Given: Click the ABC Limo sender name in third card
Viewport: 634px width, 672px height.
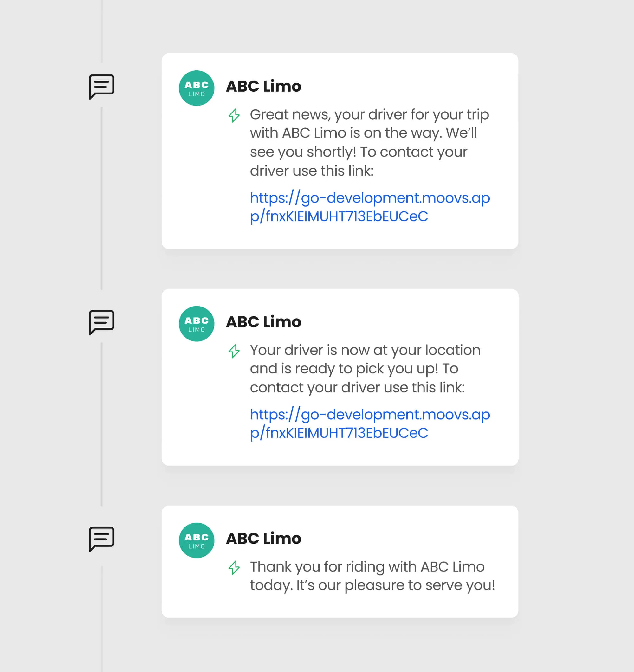Looking at the screenshot, I should click(263, 539).
